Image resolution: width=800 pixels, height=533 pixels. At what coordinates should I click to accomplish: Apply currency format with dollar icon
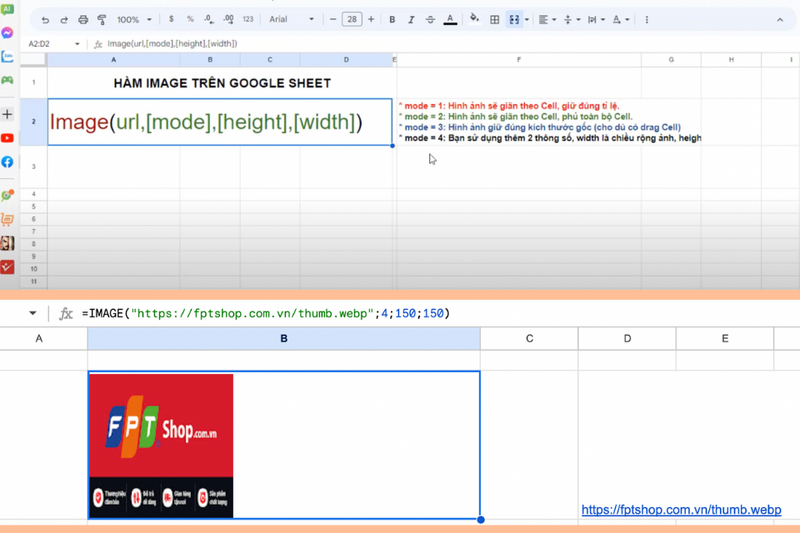pyautogui.click(x=171, y=19)
